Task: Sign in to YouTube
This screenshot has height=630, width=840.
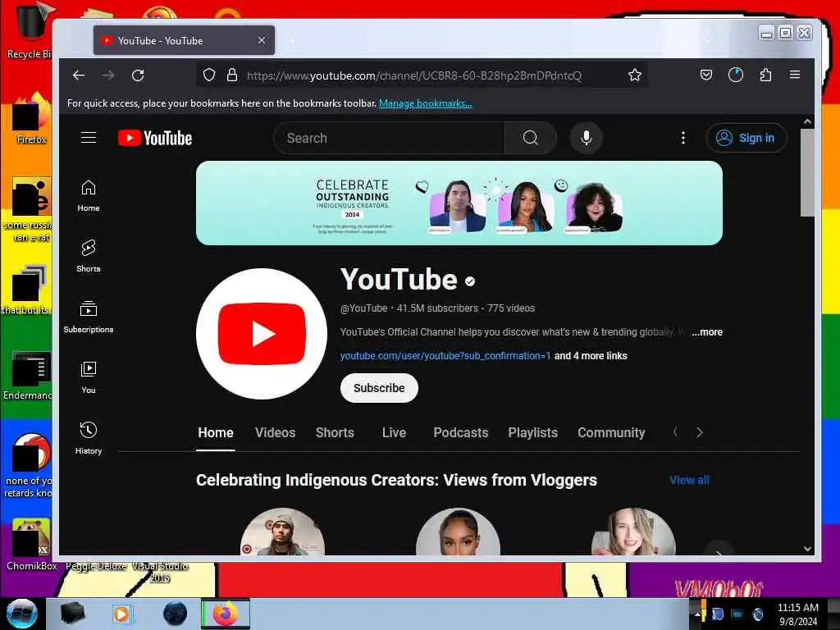Action: point(746,138)
